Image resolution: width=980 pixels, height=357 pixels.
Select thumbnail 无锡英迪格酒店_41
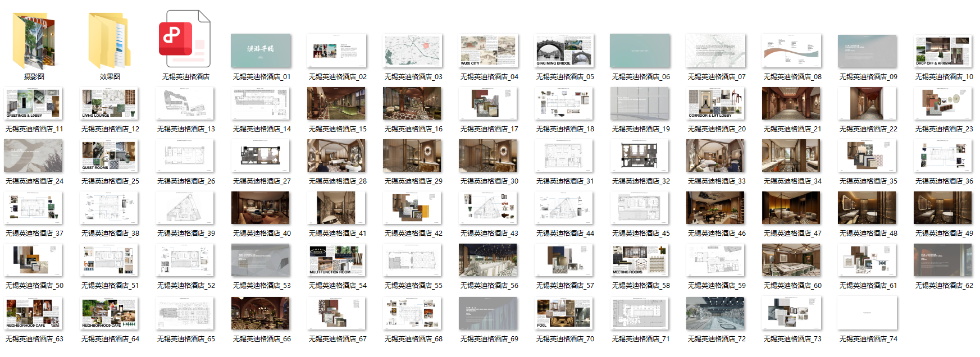click(337, 208)
